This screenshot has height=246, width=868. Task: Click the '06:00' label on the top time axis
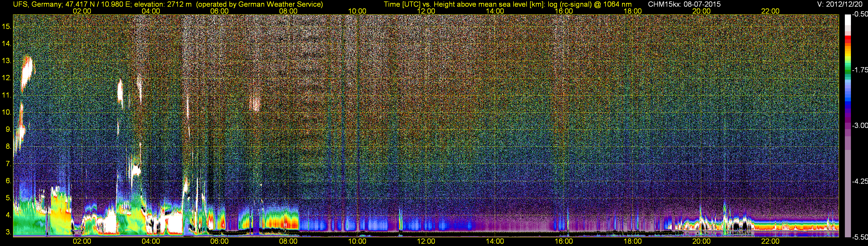[x=219, y=11]
